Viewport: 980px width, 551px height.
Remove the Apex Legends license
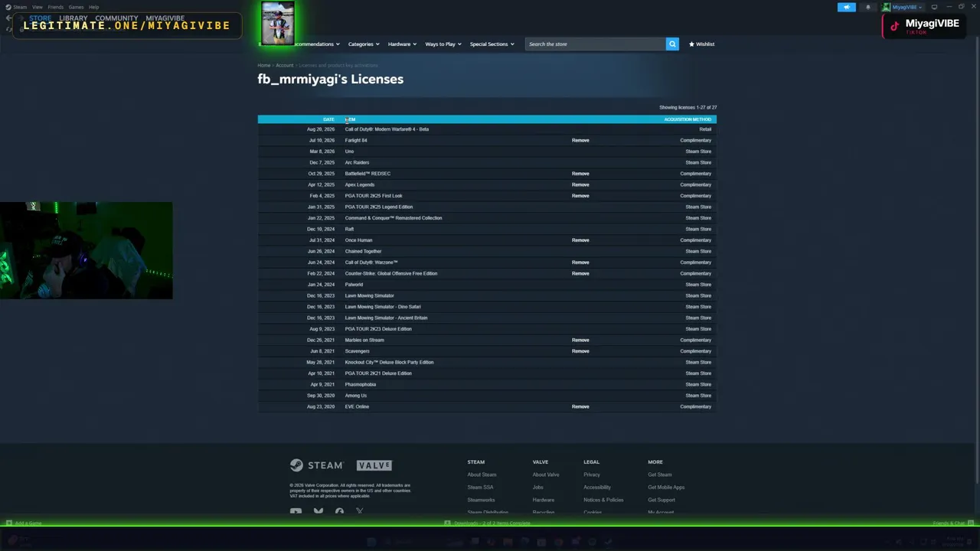click(580, 184)
